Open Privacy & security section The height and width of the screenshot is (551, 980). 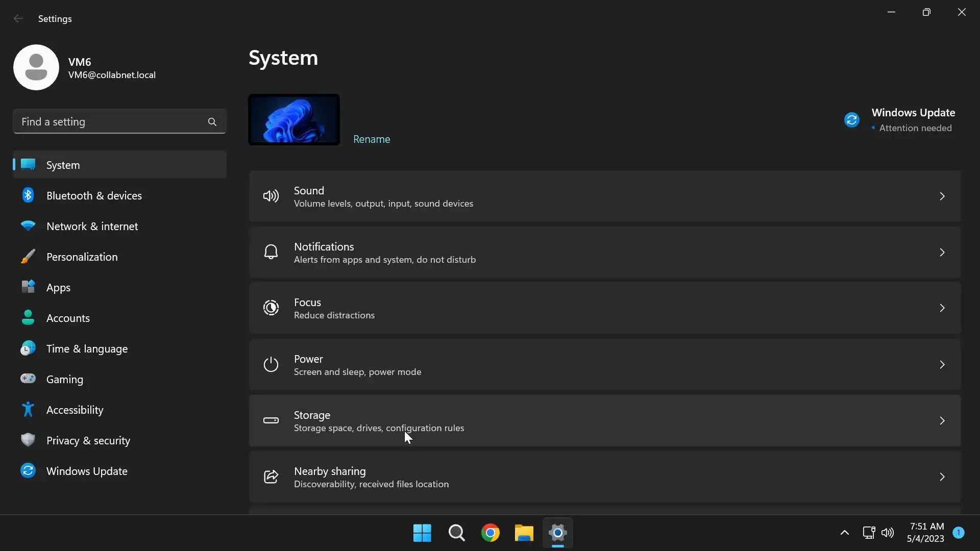point(88,440)
